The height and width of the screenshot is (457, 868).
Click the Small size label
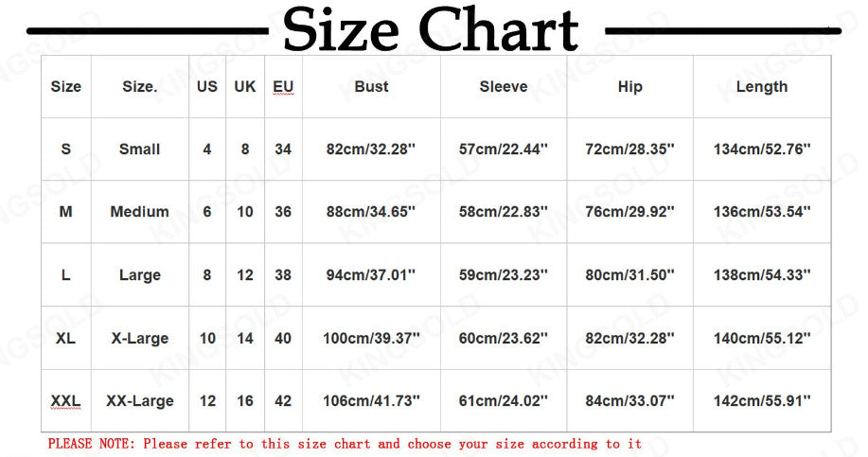point(139,149)
